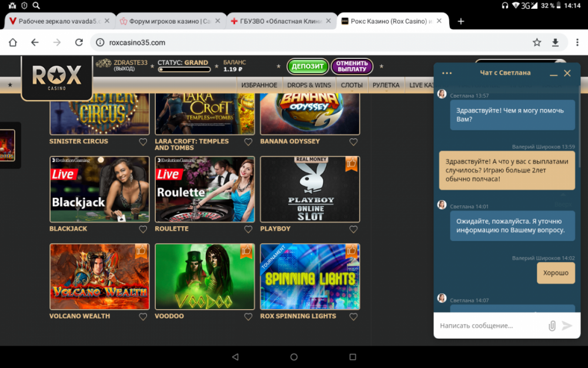The image size is (588, 368).
Task: Toggle favorite on the Playboy slot
Action: point(353,230)
